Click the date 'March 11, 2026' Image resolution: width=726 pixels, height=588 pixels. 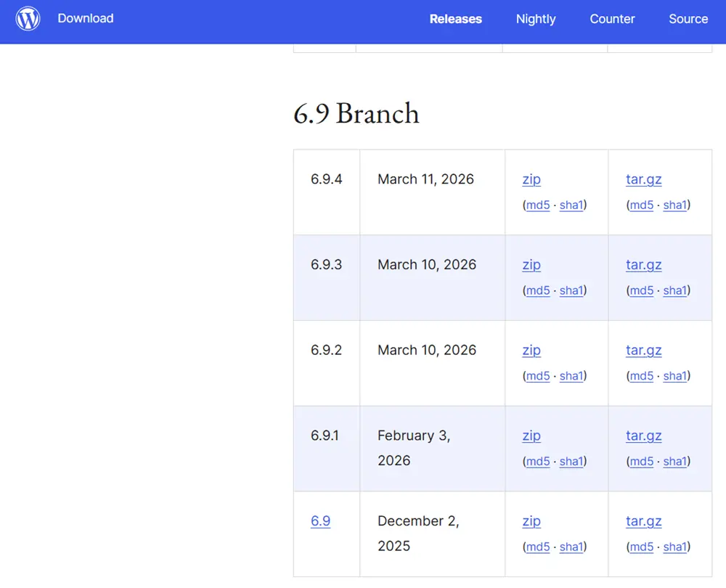(x=426, y=179)
